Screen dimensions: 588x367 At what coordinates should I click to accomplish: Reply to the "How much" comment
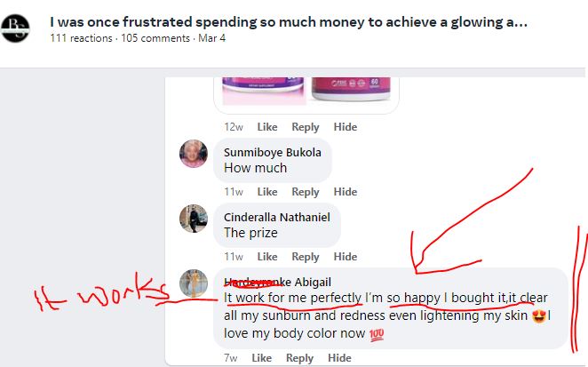point(306,192)
